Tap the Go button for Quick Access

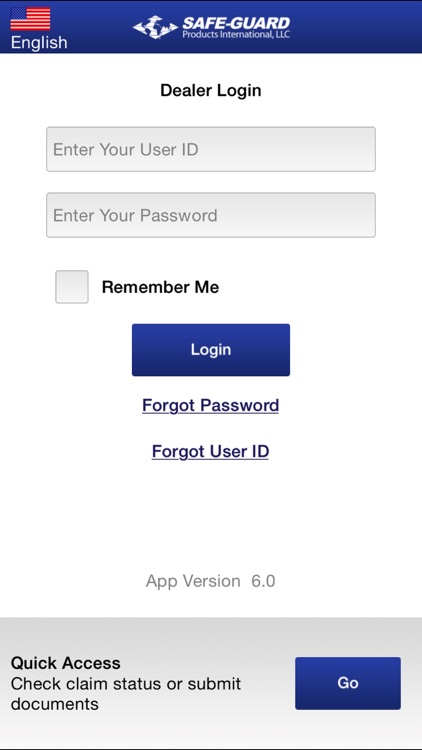click(348, 683)
